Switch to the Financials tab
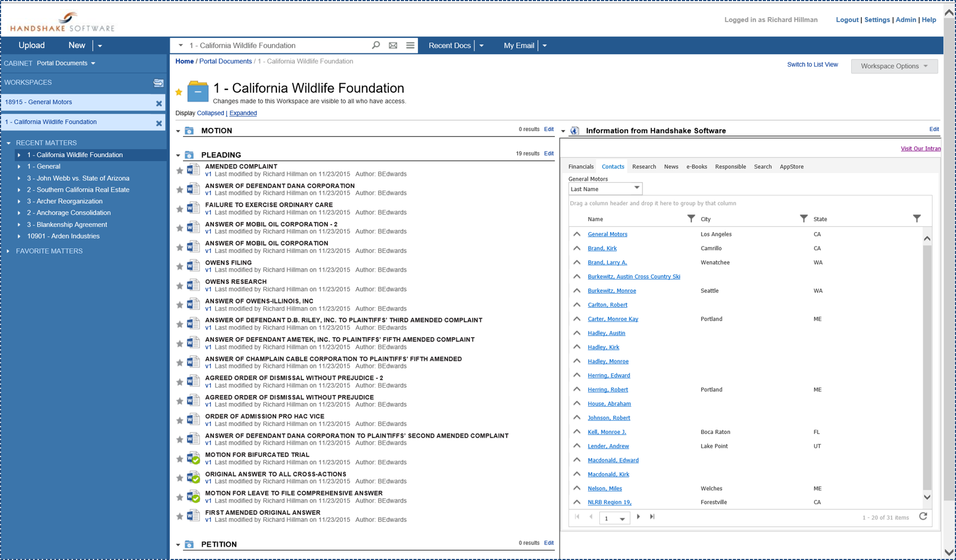 click(581, 167)
